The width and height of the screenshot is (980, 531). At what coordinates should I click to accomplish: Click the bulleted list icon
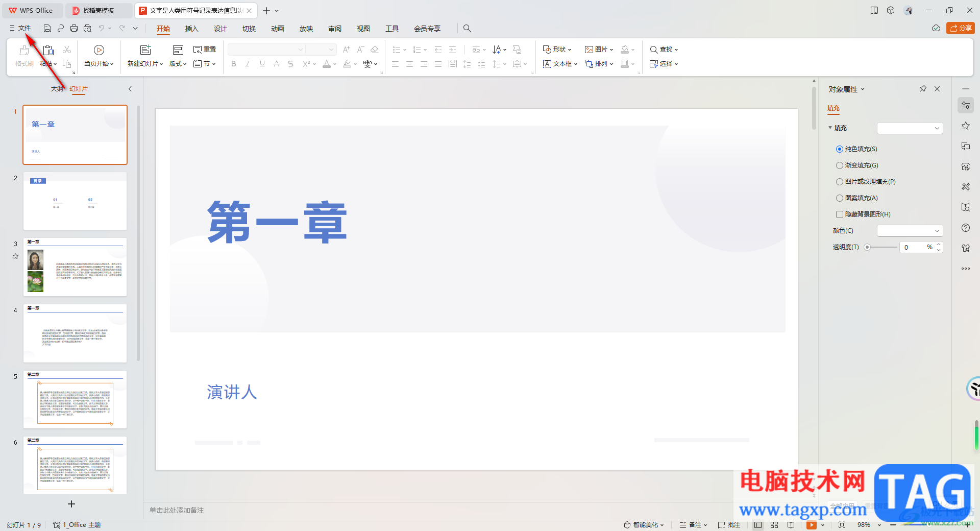(x=397, y=50)
